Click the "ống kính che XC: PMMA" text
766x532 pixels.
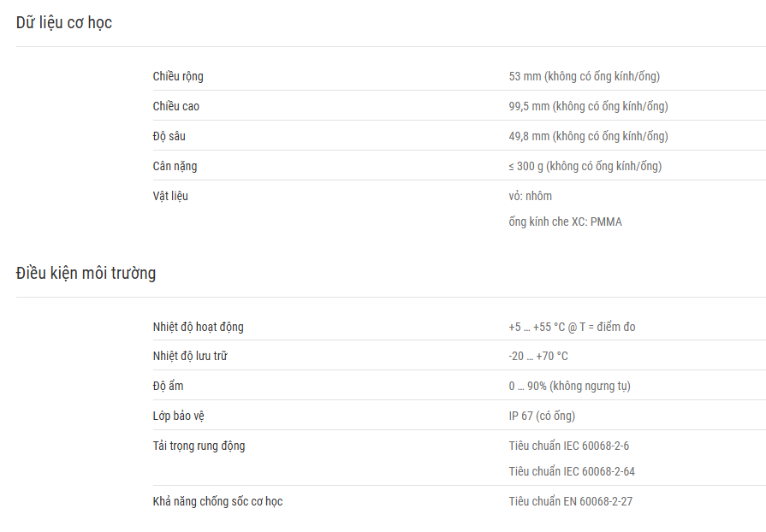pos(565,222)
